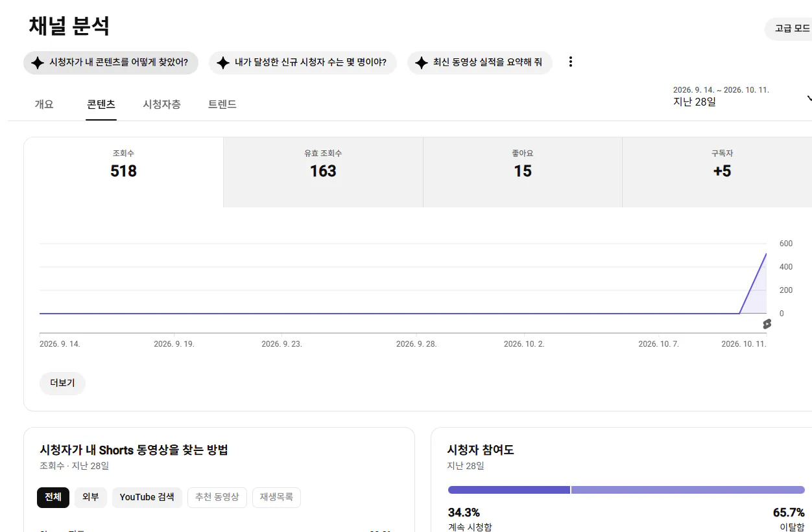Click the Shorts marker icon on the chart
The image size is (812, 532).
tap(767, 324)
